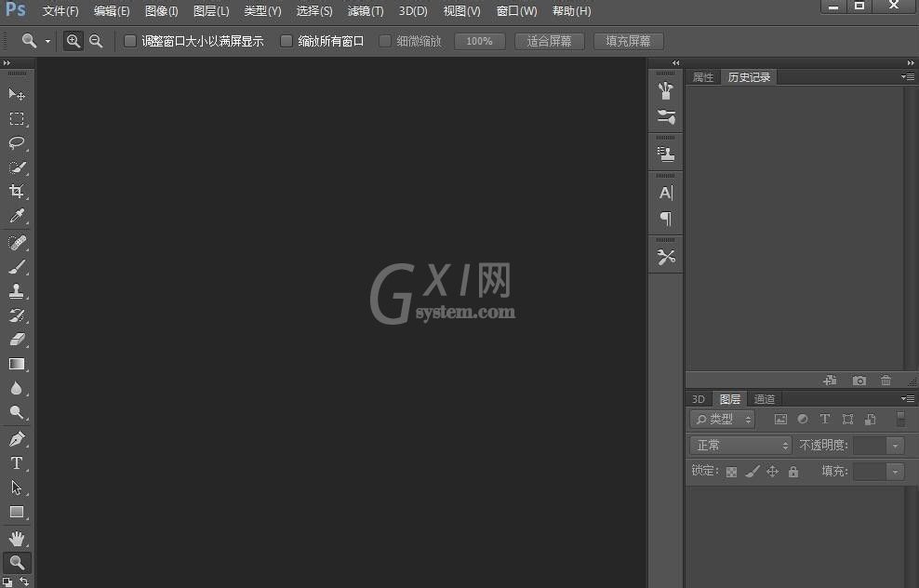Select the Eyedropper tool
The image size is (919, 588).
click(x=17, y=216)
